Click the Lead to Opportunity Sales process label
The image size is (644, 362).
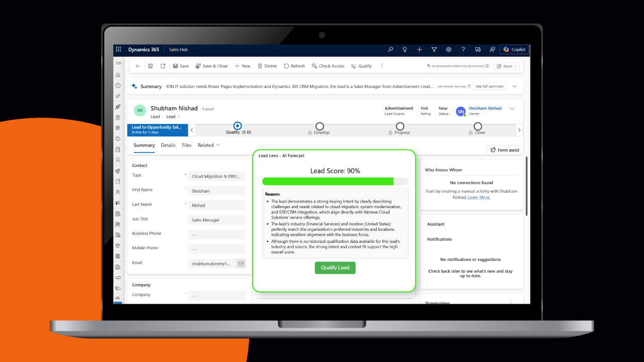tap(157, 130)
